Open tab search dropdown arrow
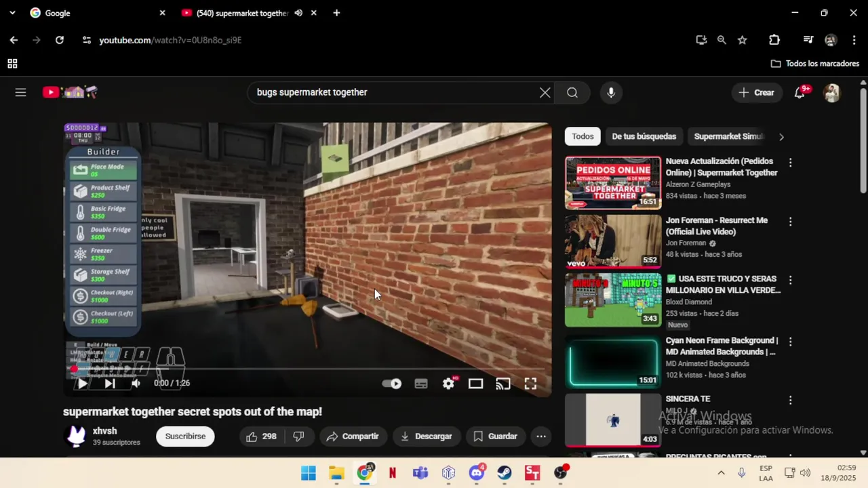This screenshot has height=488, width=868. [12, 13]
